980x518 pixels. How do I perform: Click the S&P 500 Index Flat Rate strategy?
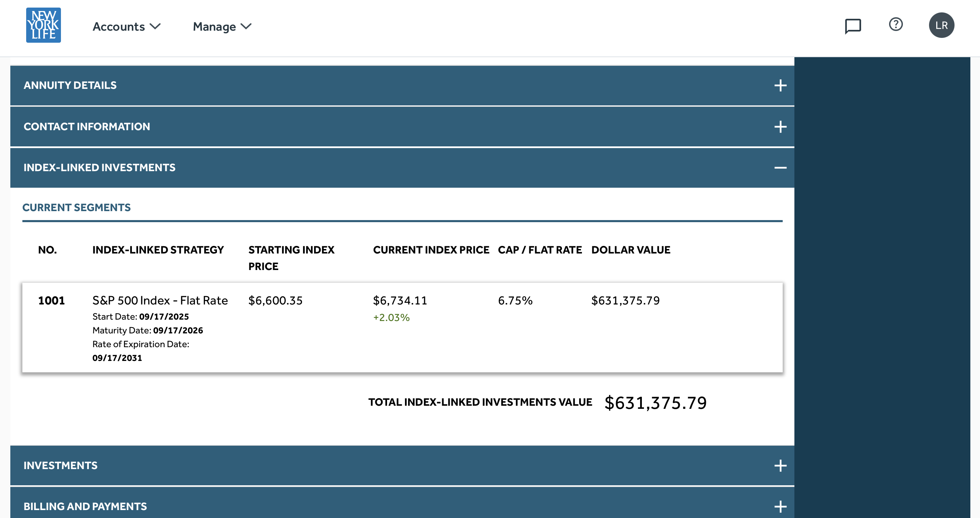[x=160, y=300]
